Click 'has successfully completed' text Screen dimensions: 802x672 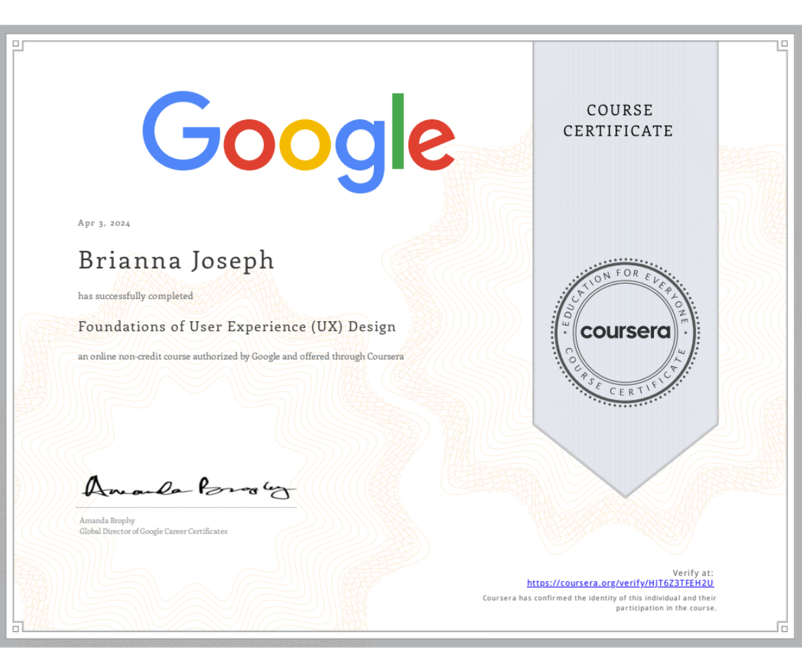point(136,296)
